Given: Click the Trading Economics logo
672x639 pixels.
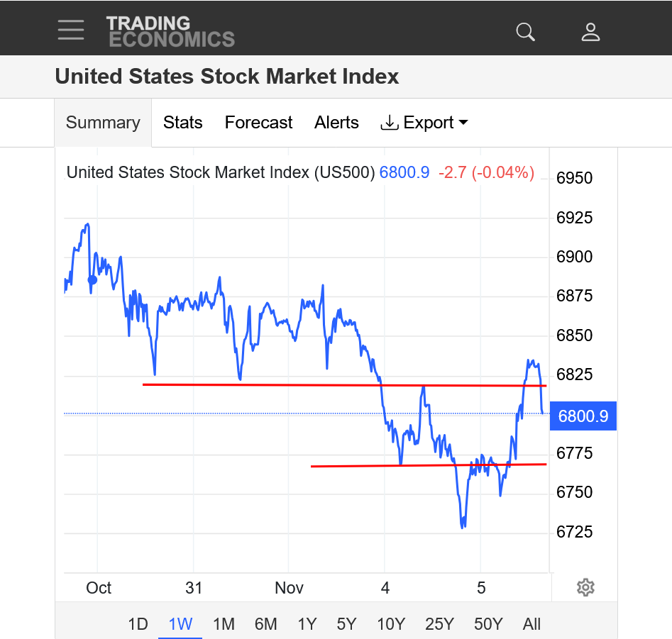Looking at the screenshot, I should [170, 31].
